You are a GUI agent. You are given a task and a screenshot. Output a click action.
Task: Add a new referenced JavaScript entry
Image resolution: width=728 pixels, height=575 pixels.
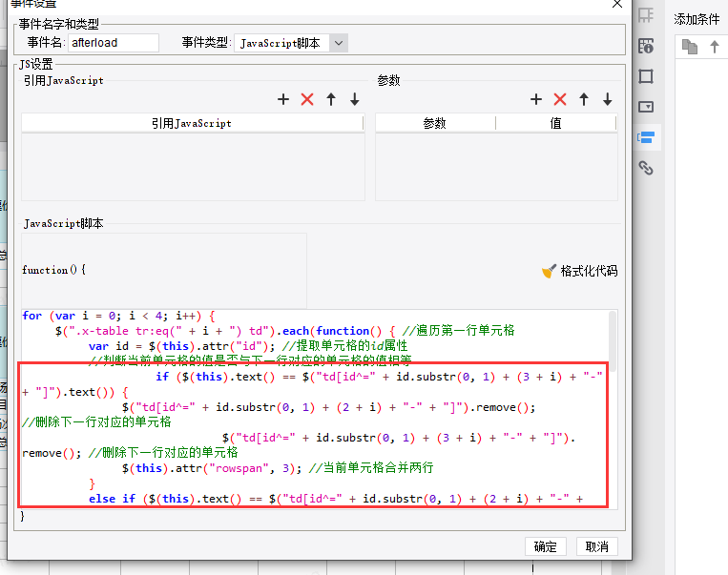[x=283, y=99]
